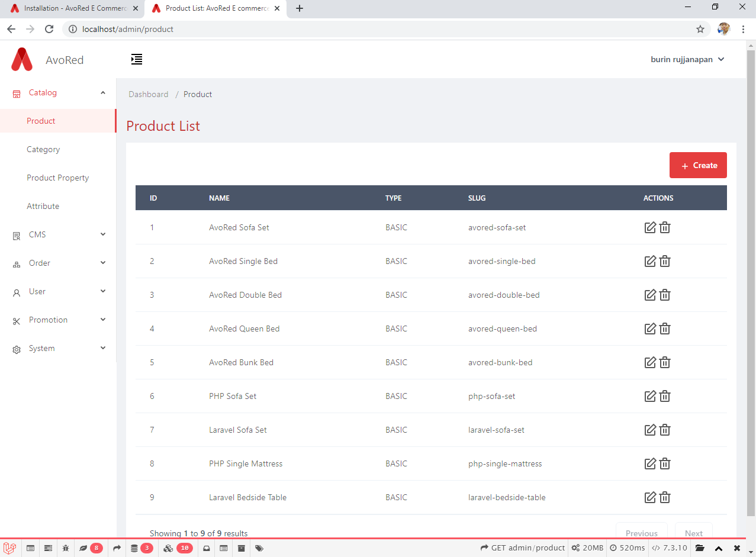Image resolution: width=756 pixels, height=557 pixels.
Task: Click trash icon for Laravel Bedside Table
Action: [665, 497]
